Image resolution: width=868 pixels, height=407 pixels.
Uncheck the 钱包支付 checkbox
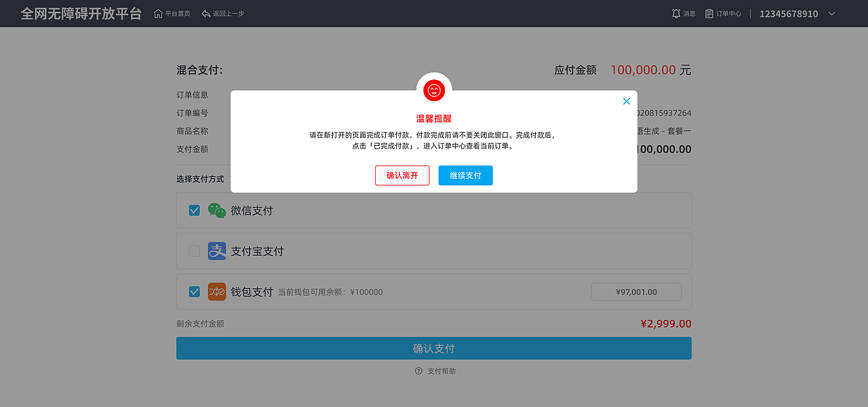(194, 292)
